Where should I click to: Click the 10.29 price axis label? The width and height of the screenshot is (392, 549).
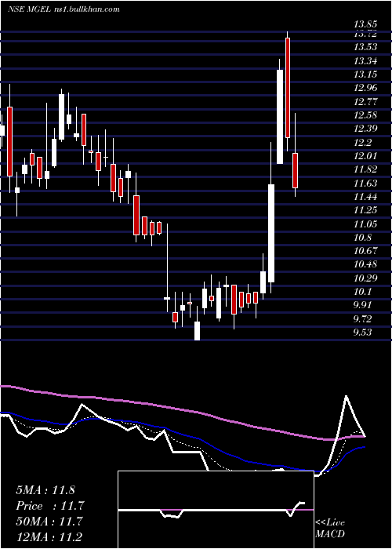pyautogui.click(x=365, y=278)
